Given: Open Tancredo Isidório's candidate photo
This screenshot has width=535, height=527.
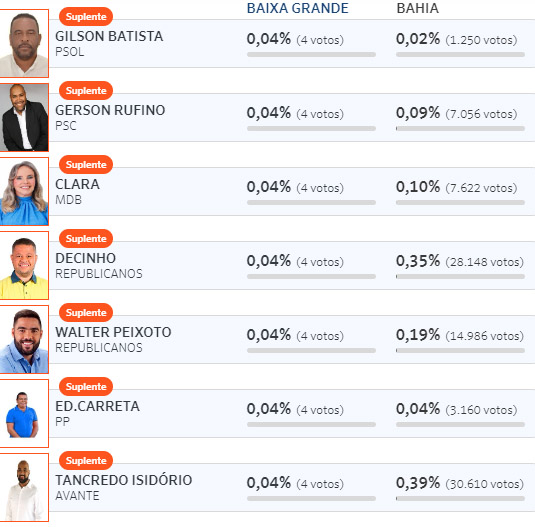Looking at the screenshot, I should click(x=24, y=487).
